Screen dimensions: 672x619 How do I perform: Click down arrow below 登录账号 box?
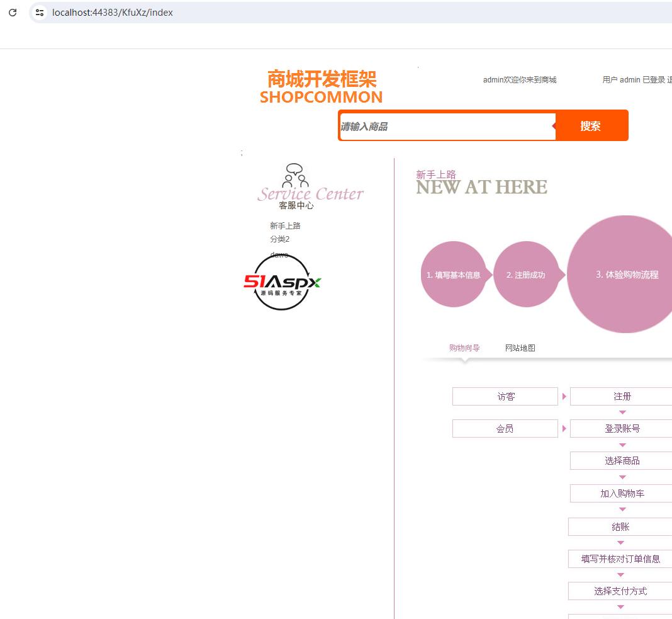coord(623,445)
